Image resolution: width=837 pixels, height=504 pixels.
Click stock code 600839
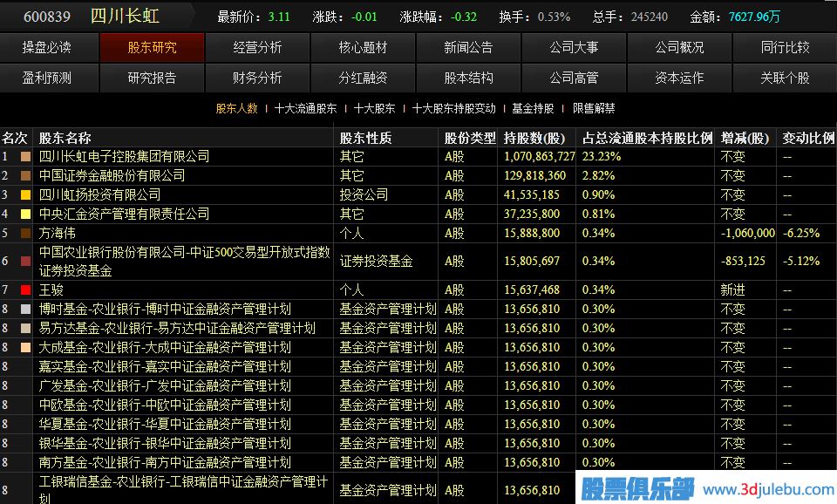click(47, 17)
